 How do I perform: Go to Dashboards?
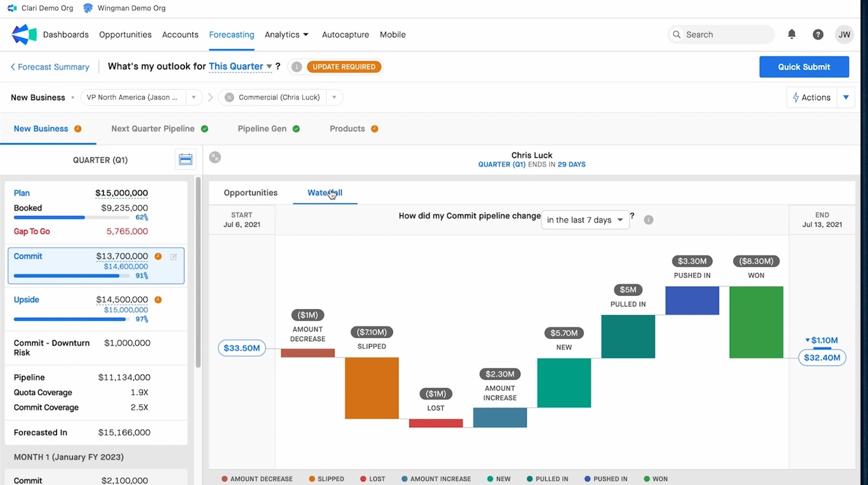(66, 35)
